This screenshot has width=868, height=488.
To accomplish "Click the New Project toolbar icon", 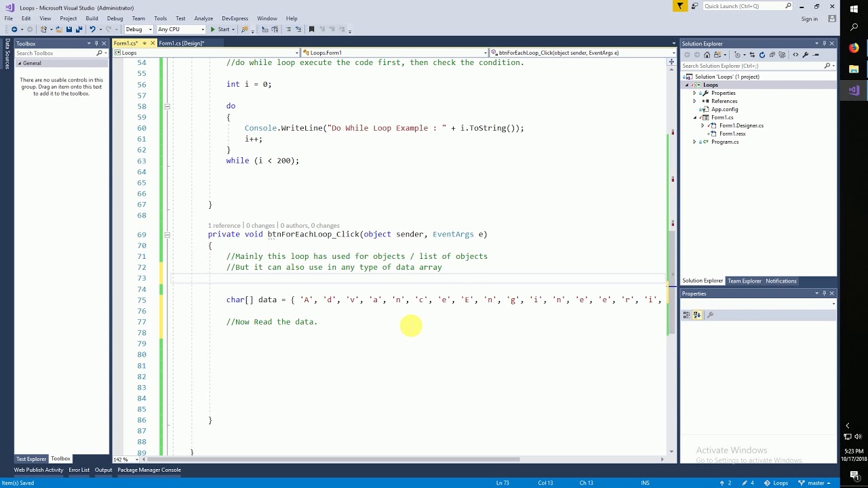I will [x=44, y=29].
